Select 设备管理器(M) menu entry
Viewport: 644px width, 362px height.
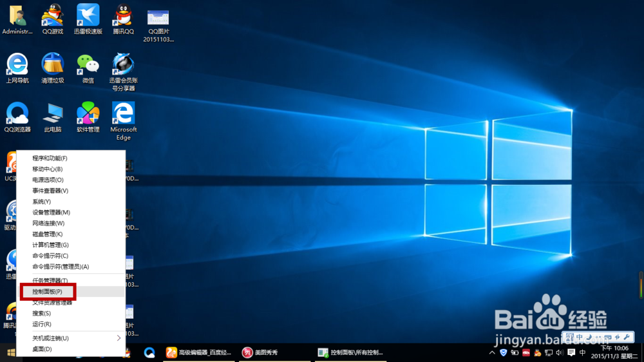coord(71,212)
